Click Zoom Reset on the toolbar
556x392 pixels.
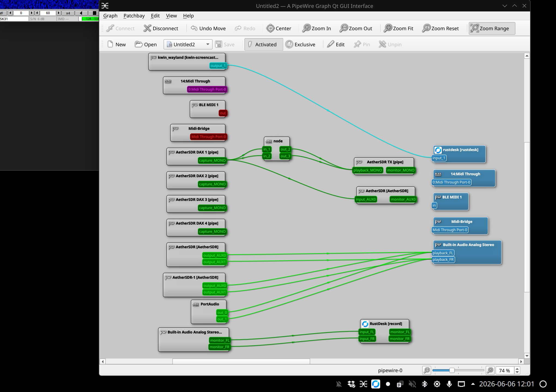click(x=441, y=28)
